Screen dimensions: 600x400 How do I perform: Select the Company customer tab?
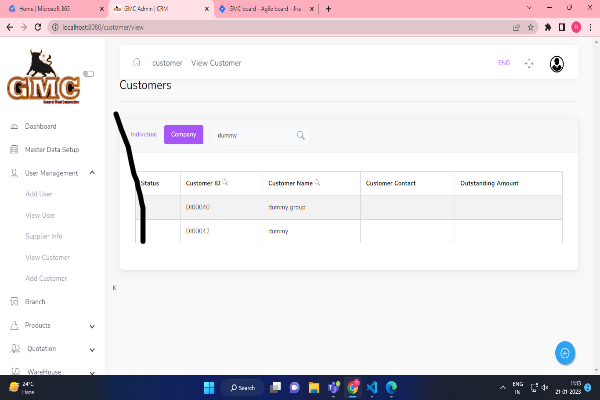(x=183, y=134)
